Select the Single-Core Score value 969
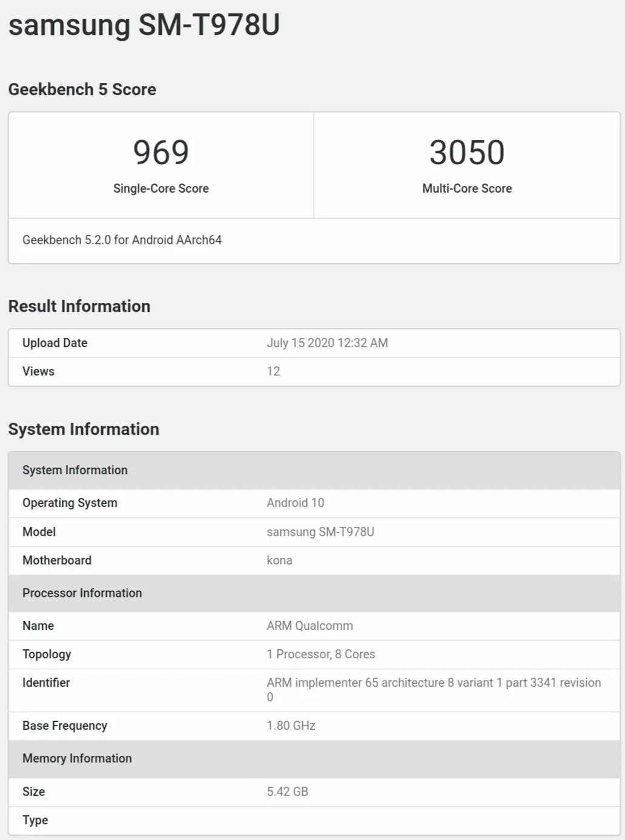Image resolution: width=625 pixels, height=840 pixels. [161, 152]
